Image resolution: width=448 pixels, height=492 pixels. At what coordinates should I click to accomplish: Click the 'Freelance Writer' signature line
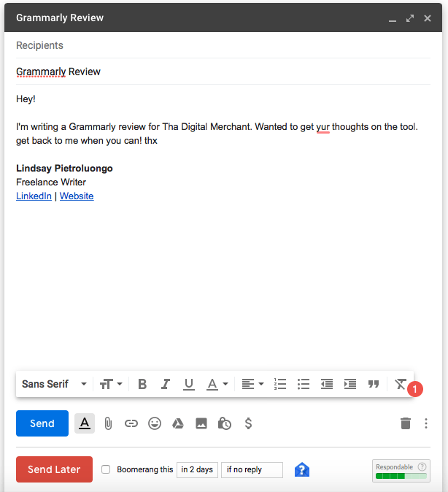[51, 182]
